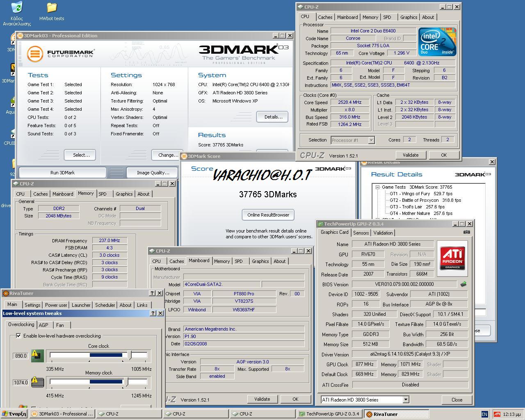Image resolution: width=525 pixels, height=420 pixels.
Task: Switch to Caches tab in processor CPU-Z
Action: [325, 17]
